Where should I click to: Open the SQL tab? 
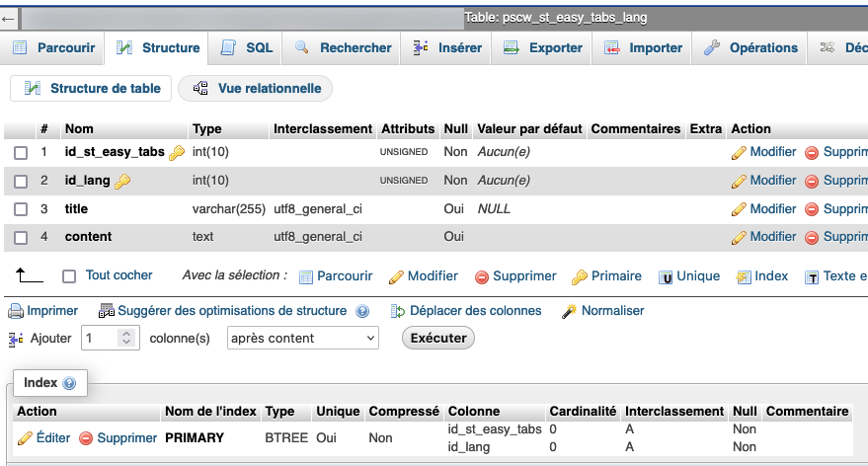pyautogui.click(x=246, y=47)
